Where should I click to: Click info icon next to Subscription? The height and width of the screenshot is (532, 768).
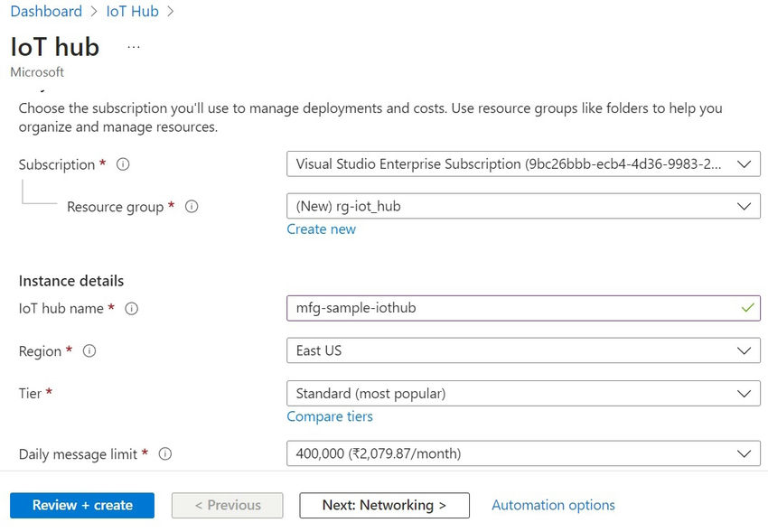[124, 164]
